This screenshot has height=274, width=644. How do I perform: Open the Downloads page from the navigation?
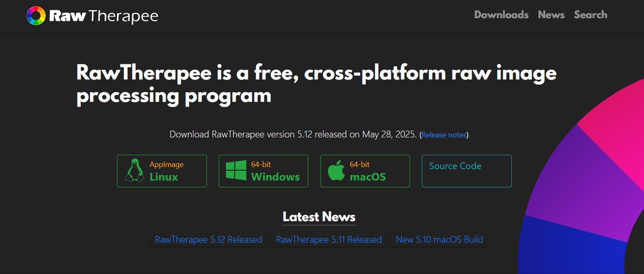(x=501, y=15)
